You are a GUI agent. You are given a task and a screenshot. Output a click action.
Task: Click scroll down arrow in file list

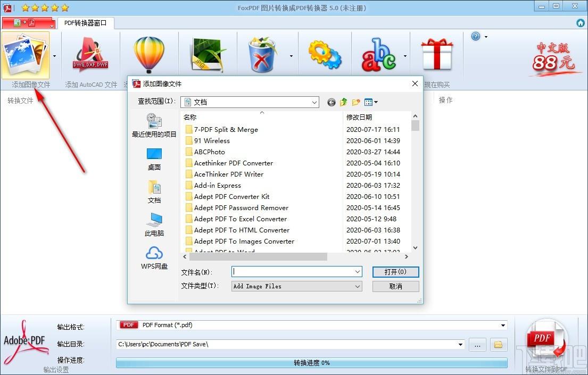[x=415, y=247]
